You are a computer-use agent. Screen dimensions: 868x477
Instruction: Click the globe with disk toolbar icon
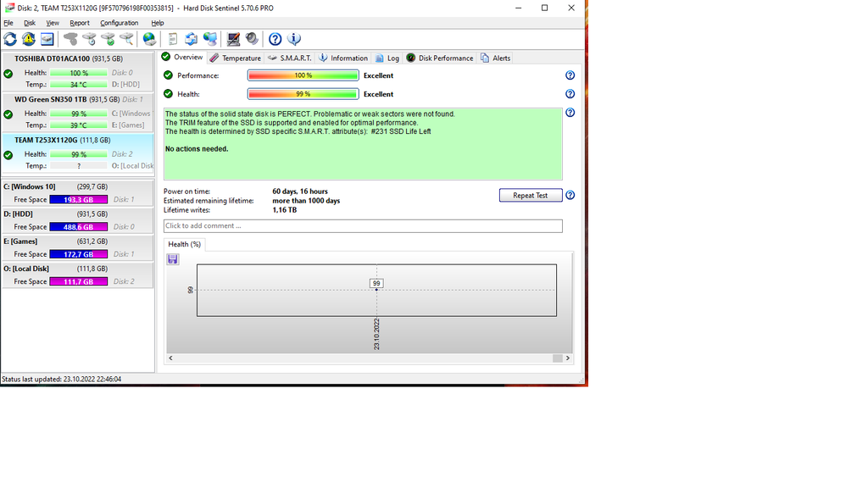click(149, 39)
